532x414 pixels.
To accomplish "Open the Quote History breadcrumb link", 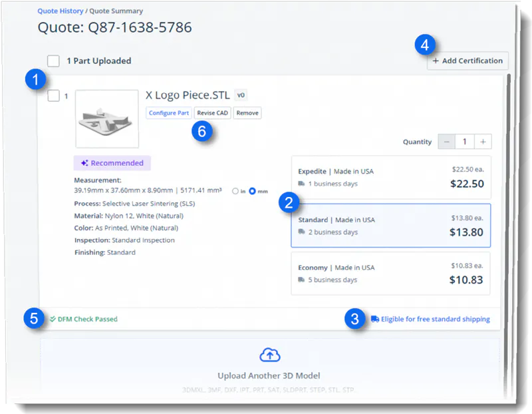I will click(x=60, y=11).
